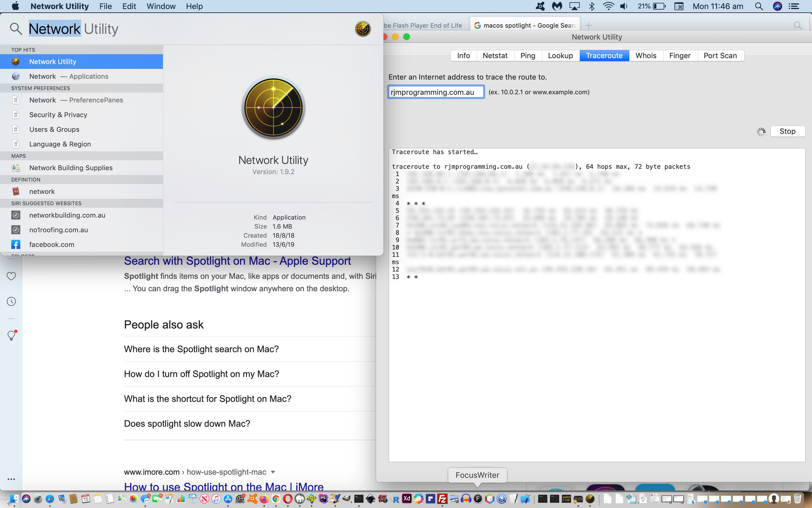The height and width of the screenshot is (508, 812).
Task: Open the Edit menu
Action: [x=129, y=6]
